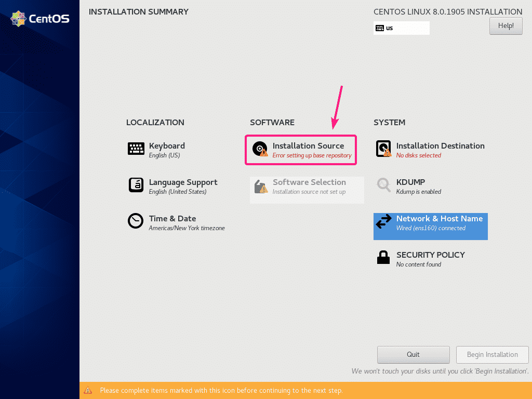Open the Installation Destination disk icon

coord(383,149)
